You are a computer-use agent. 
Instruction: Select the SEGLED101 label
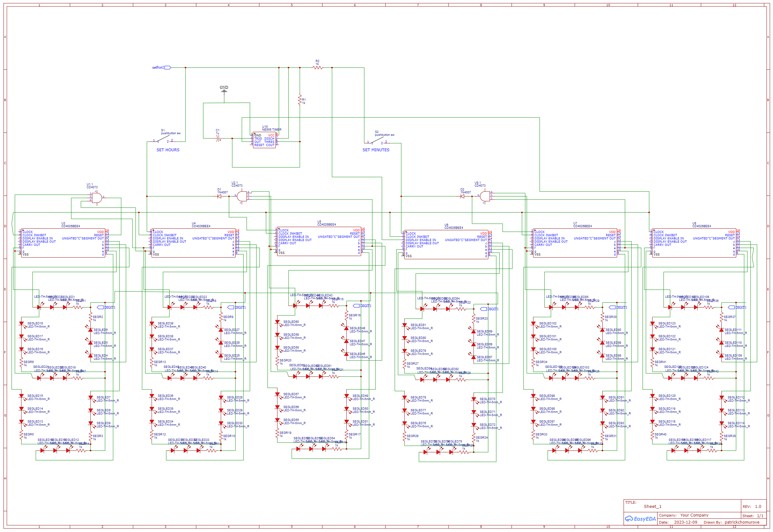tap(548, 336)
